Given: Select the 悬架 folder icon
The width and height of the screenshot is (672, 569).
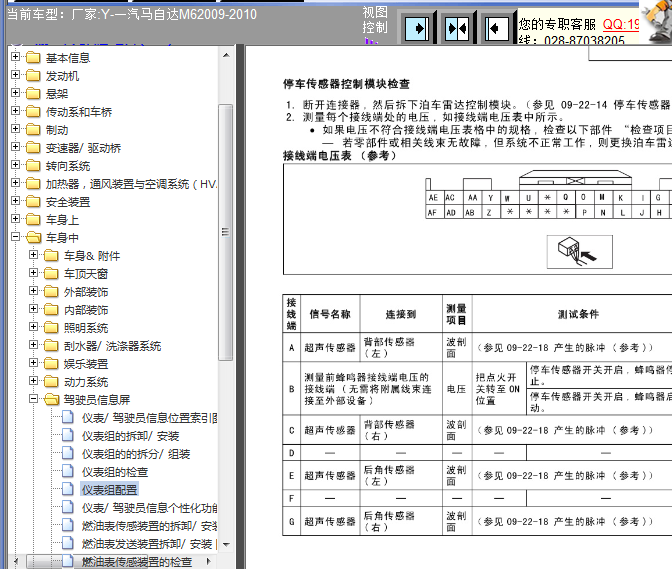Looking at the screenshot, I should tap(33, 93).
